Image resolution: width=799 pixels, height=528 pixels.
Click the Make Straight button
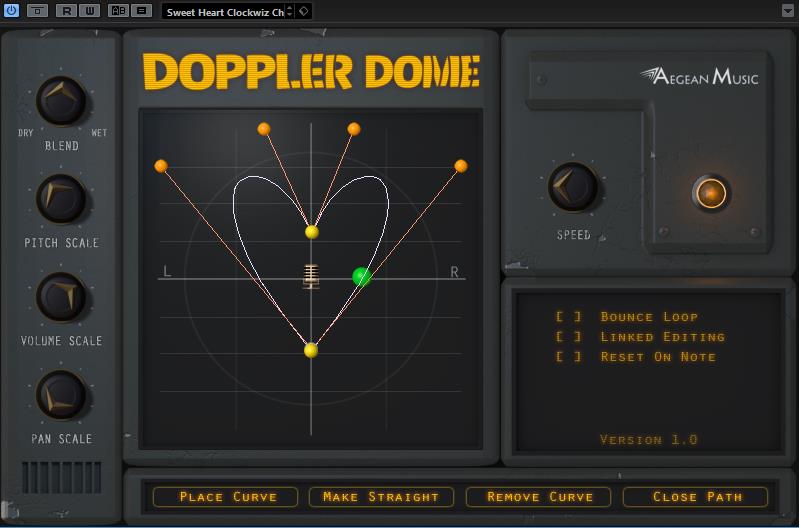tap(381, 497)
